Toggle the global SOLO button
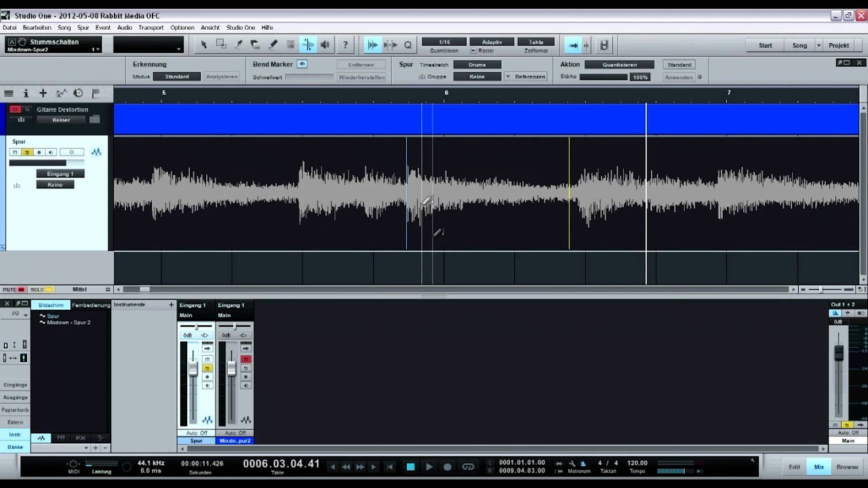 click(40, 289)
